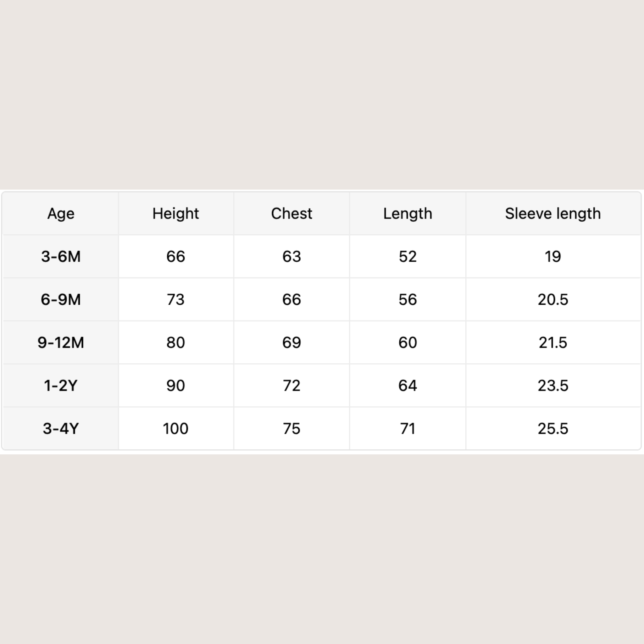The image size is (644, 644).
Task: Click chest value 72 for 1-2Y
Action: coord(292,386)
